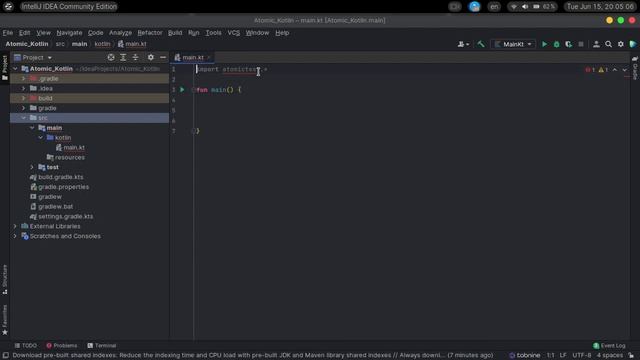640x360 pixels.
Task: Open the Problems tool window
Action: pos(61,346)
